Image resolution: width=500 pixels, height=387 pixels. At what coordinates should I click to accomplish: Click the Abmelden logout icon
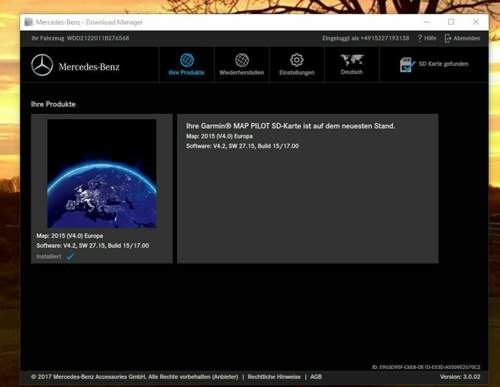click(x=448, y=38)
